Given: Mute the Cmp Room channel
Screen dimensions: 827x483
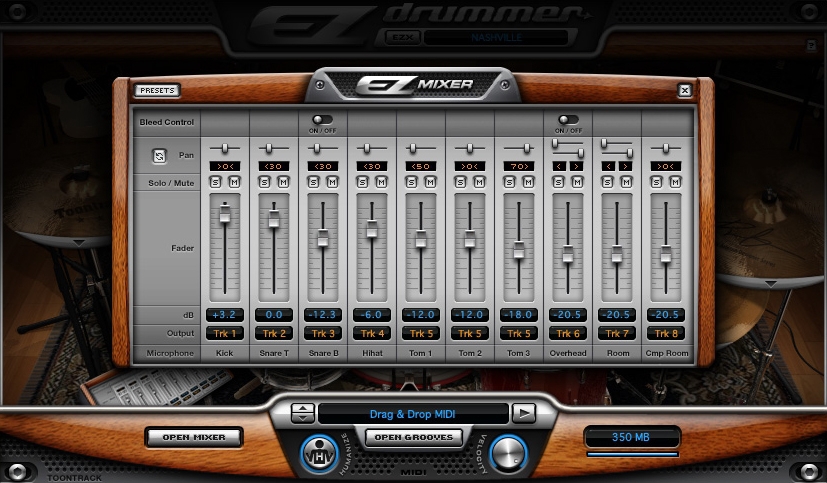Looking at the screenshot, I should click(x=673, y=182).
